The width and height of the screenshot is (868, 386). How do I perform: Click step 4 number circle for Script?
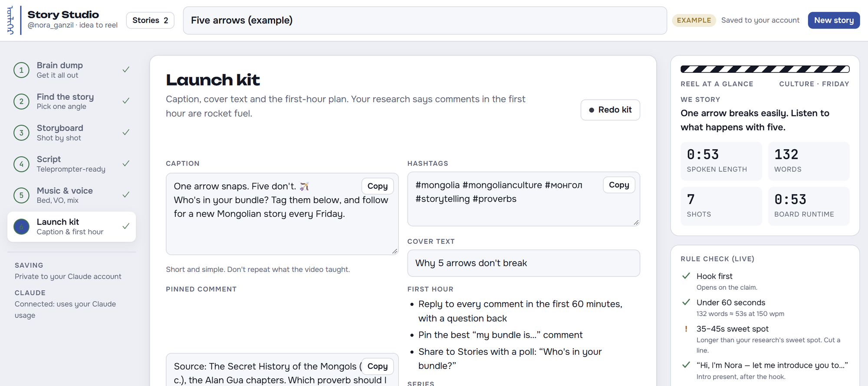(x=21, y=164)
